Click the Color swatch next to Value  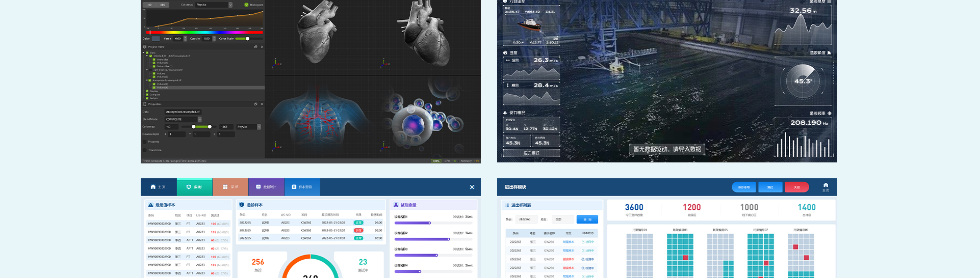coord(156,39)
